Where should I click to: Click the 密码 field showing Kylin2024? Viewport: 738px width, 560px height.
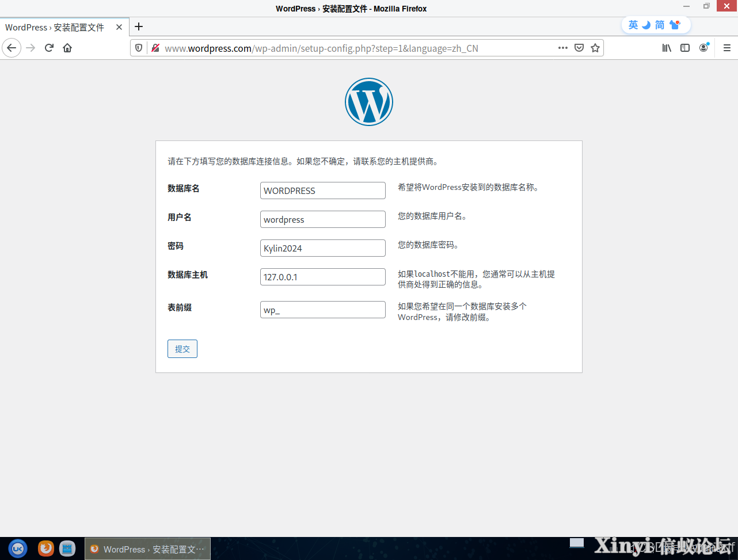coord(323,248)
